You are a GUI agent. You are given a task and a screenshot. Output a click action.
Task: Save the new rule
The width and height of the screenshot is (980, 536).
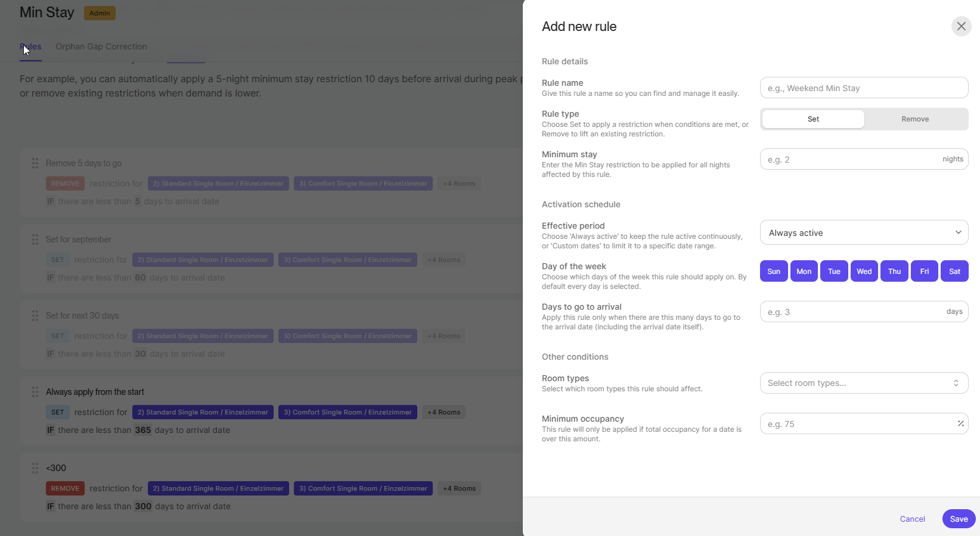[x=959, y=519]
